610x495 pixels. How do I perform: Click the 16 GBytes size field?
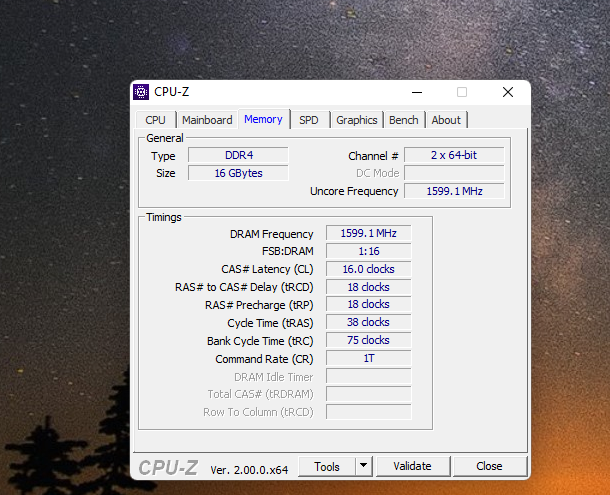[238, 173]
